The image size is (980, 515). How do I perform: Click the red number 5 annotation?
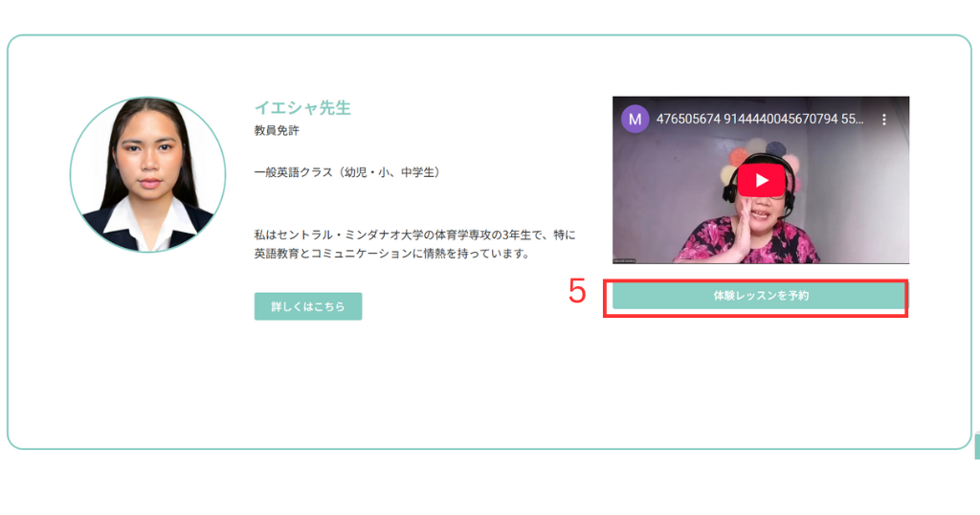(577, 292)
